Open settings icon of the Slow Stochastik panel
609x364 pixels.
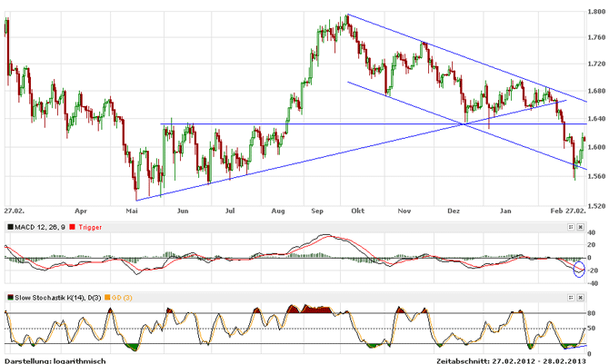click(571, 296)
